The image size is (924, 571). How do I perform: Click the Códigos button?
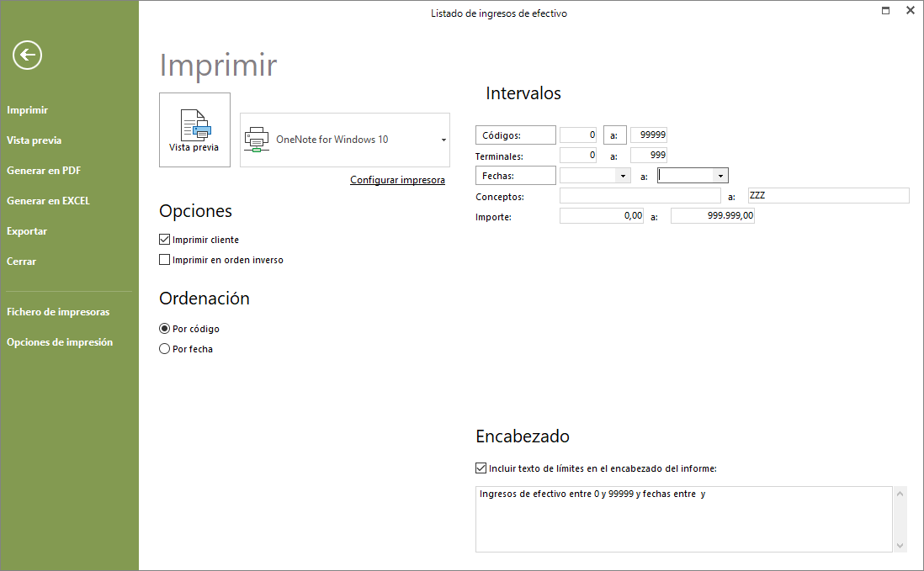516,135
